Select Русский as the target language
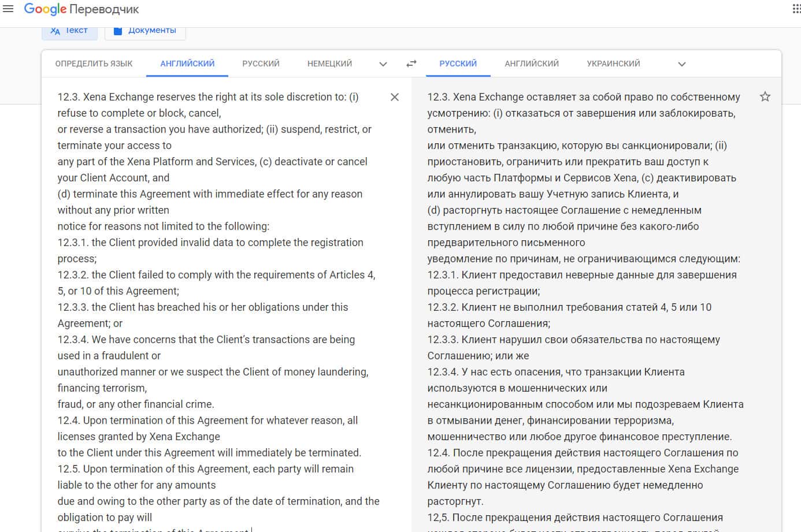This screenshot has width=801, height=532. [x=458, y=64]
